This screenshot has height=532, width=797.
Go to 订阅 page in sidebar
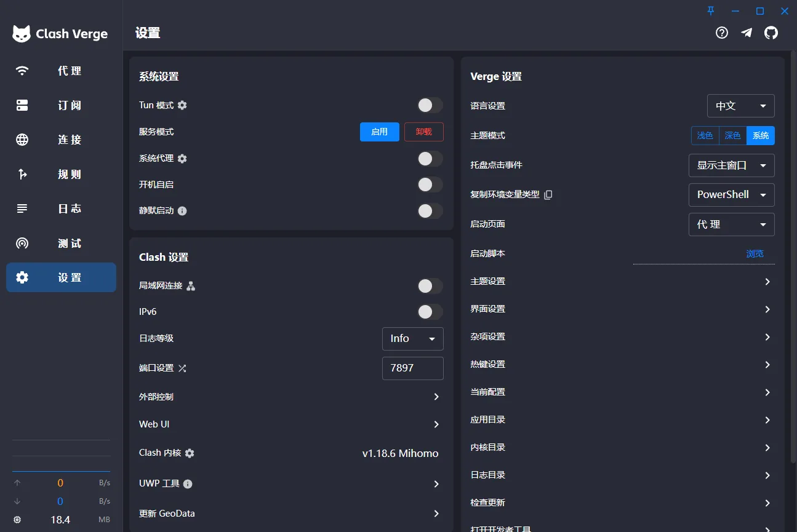61,105
